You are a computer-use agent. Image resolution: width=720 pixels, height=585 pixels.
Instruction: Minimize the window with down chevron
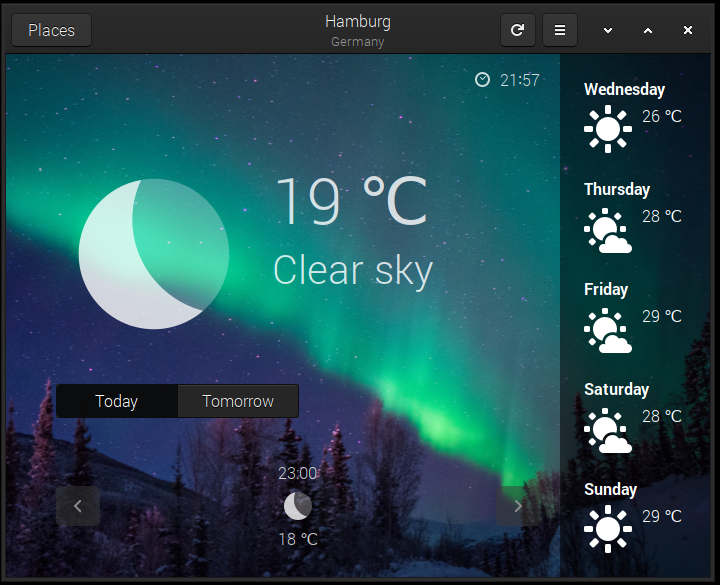click(x=608, y=30)
